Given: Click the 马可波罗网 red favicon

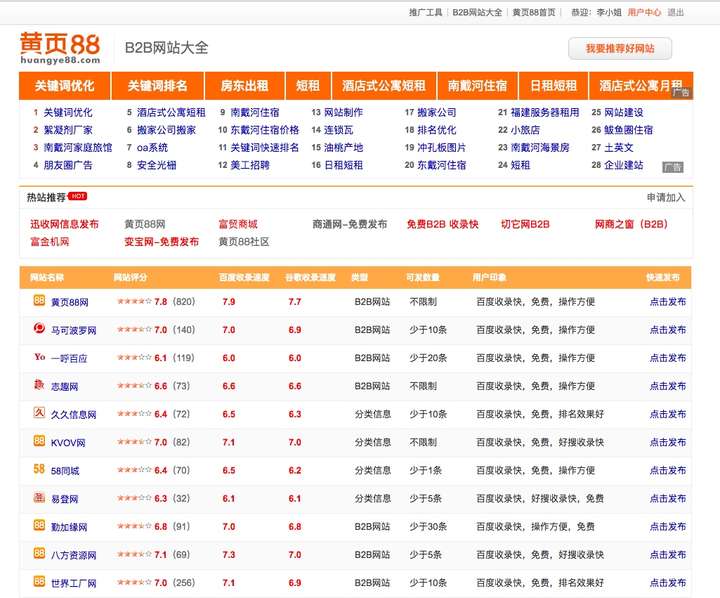Looking at the screenshot, I should [x=39, y=328].
